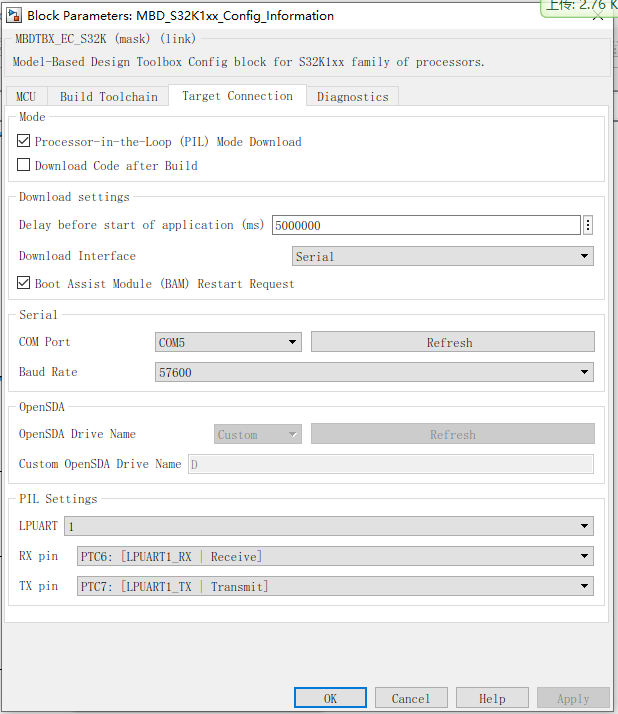This screenshot has width=618, height=714.
Task: Click the 'Delay before start of application (ms)' label
Action: click(x=141, y=225)
